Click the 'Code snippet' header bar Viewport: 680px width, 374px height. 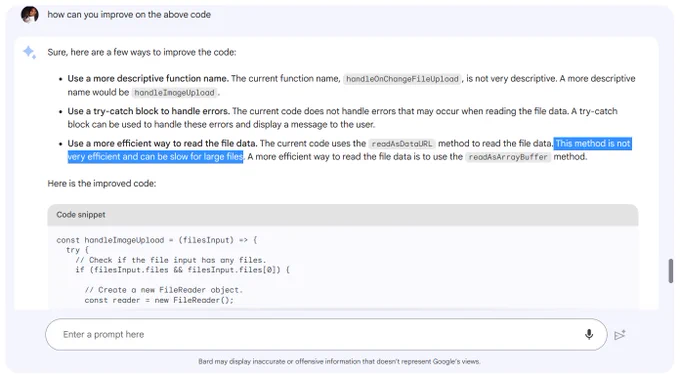pyautogui.click(x=343, y=215)
